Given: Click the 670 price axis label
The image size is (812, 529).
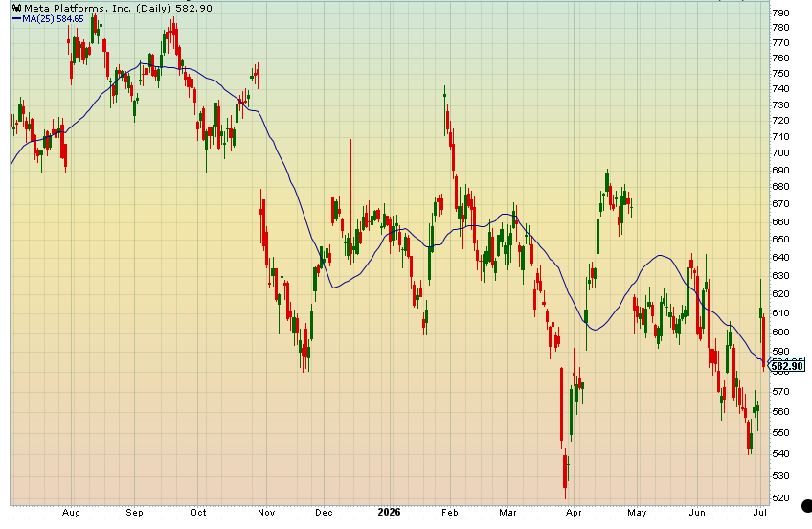Looking at the screenshot, I should point(780,204).
